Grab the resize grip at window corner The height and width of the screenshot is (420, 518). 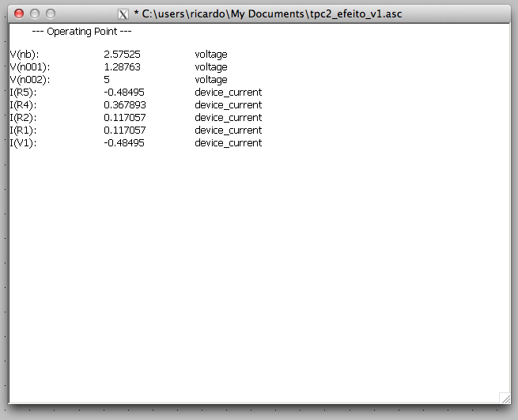click(504, 397)
